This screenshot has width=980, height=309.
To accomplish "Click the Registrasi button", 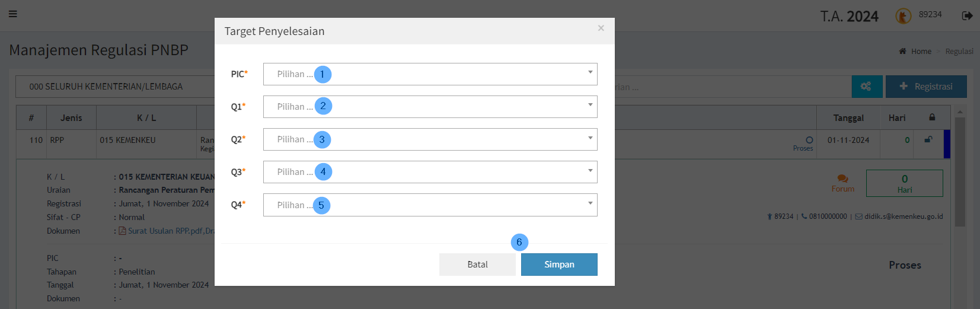I will click(925, 87).
